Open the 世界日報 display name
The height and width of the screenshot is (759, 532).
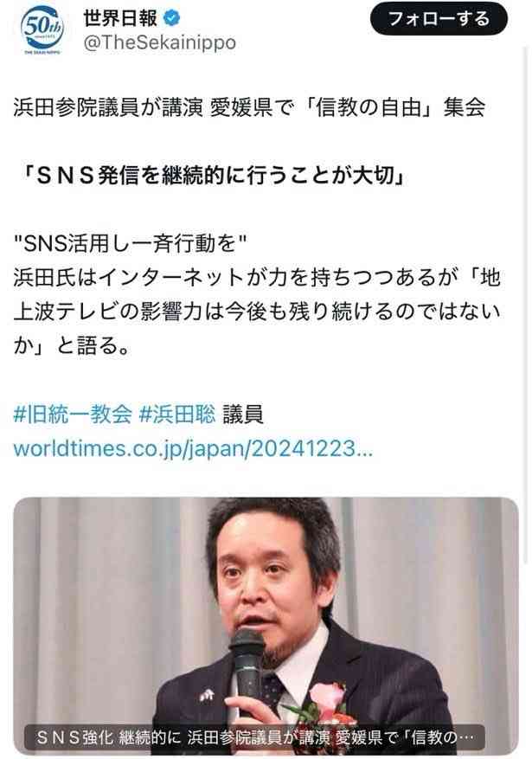(120, 18)
